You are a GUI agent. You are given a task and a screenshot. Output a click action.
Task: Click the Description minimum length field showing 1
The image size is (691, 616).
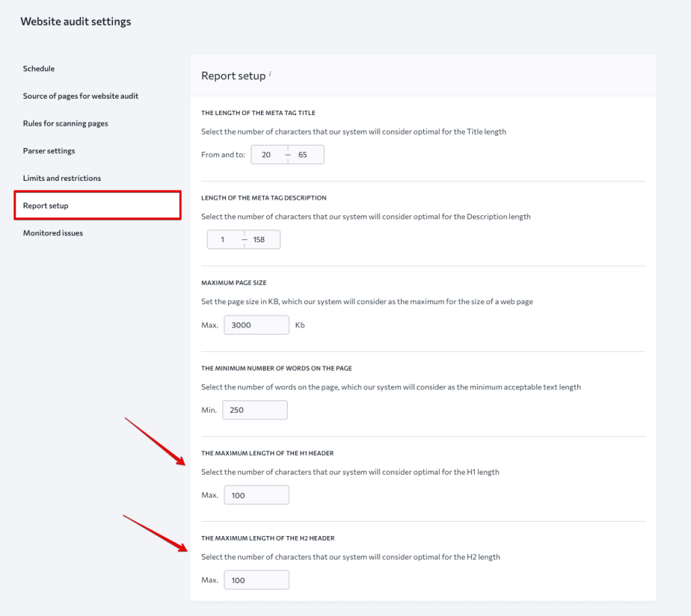pyautogui.click(x=221, y=239)
